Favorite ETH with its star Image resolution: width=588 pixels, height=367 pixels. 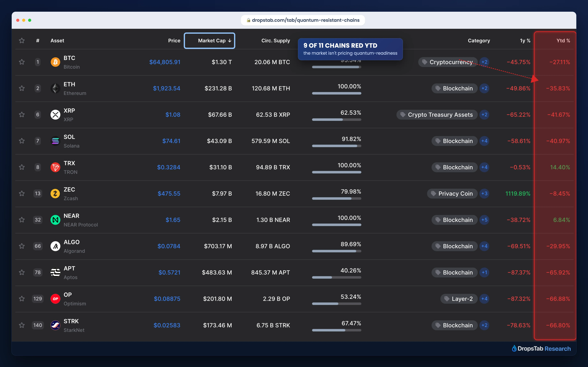pos(22,88)
